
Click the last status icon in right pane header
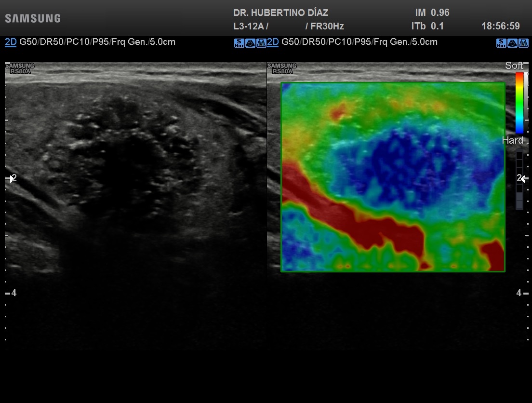coord(523,43)
